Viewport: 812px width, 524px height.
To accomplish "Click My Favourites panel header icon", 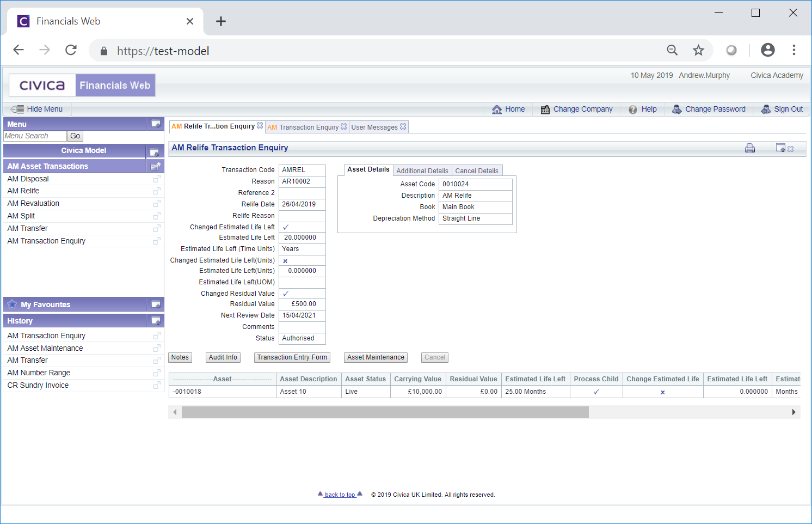I will 156,304.
